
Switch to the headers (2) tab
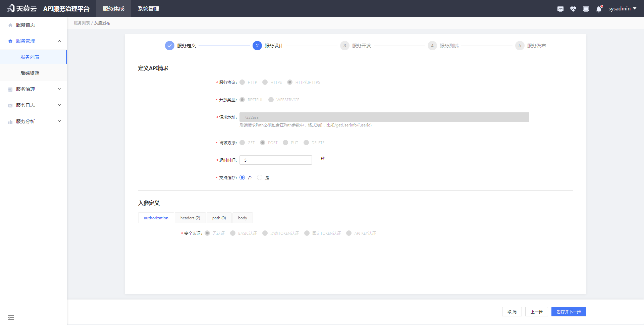(190, 218)
